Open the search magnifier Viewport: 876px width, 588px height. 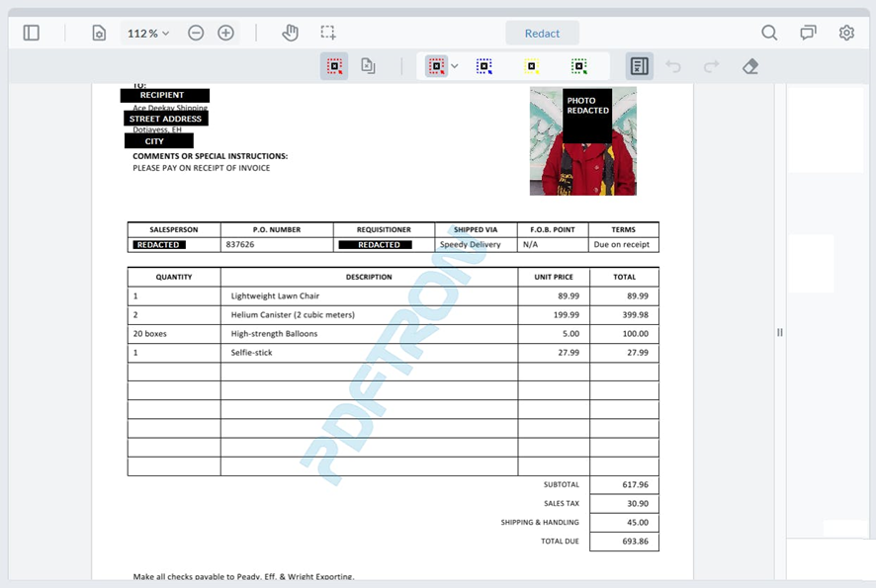point(769,33)
